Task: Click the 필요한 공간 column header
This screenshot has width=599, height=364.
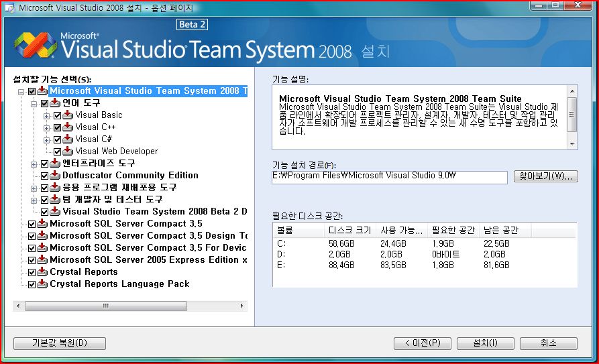Action: point(453,230)
